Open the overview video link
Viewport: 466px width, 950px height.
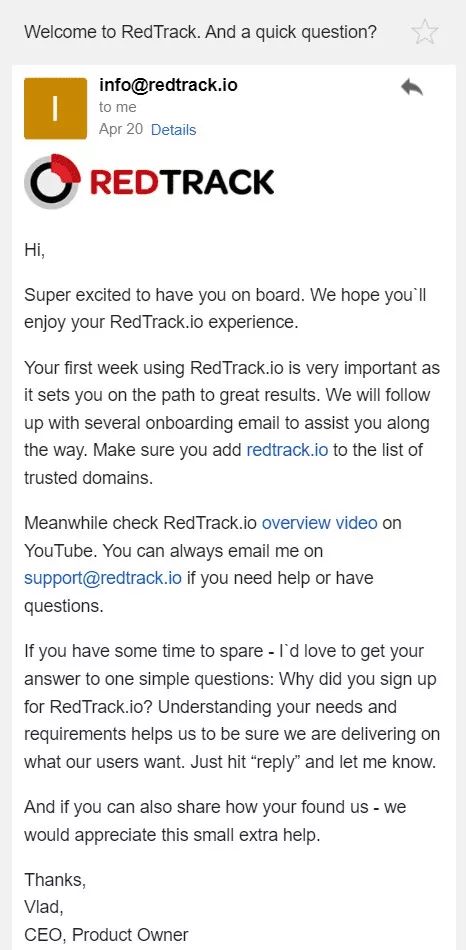pos(319,522)
